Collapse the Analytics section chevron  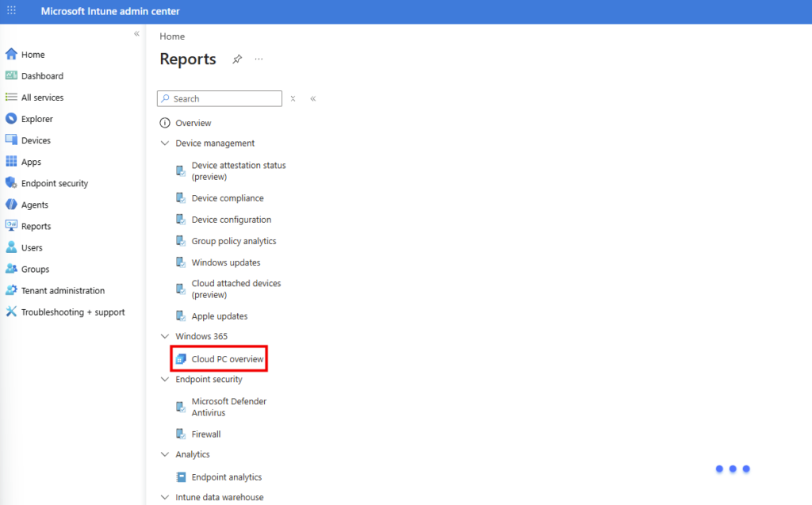(x=165, y=454)
